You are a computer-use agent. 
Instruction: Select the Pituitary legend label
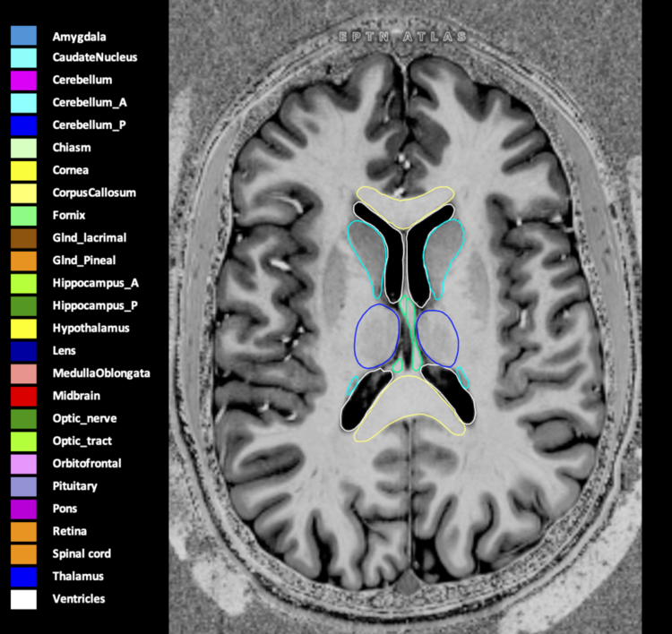coord(74,486)
